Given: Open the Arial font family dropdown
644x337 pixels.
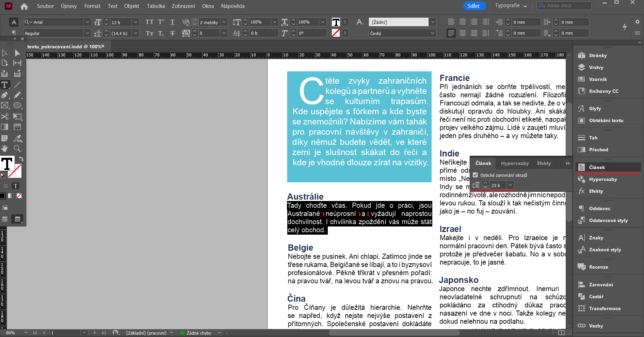Looking at the screenshot, I should pos(88,22).
